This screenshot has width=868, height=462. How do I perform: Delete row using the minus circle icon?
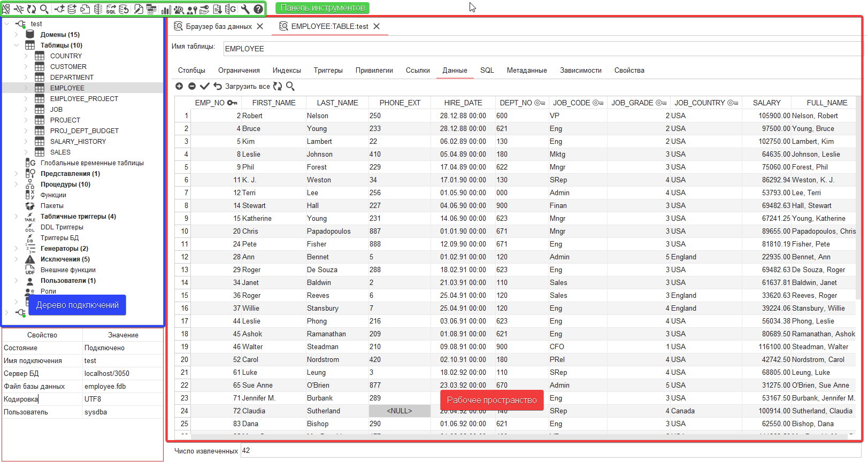(x=192, y=86)
